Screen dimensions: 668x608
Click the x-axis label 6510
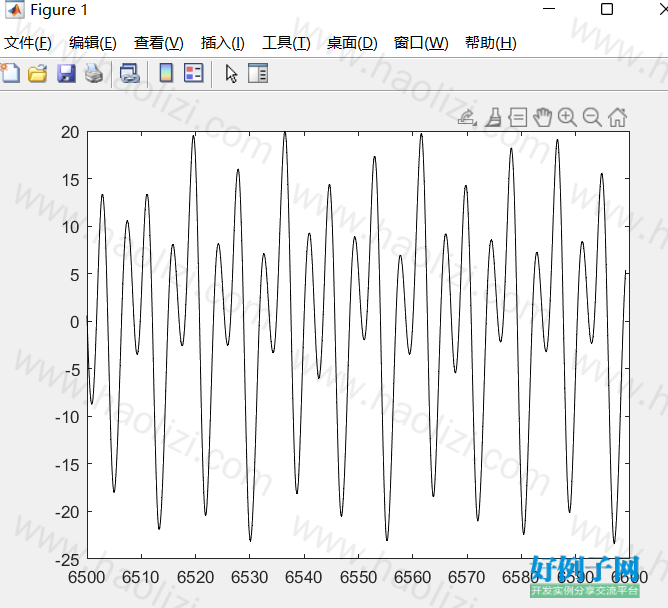[141, 578]
